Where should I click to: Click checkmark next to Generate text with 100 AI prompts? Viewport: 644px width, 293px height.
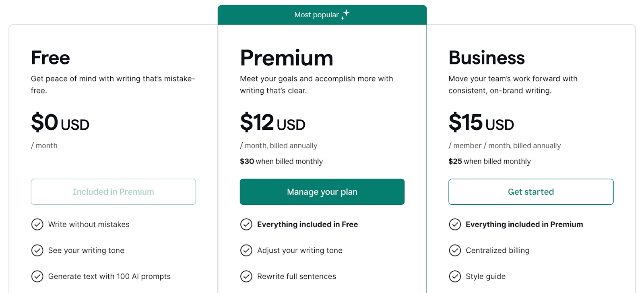coord(37,276)
